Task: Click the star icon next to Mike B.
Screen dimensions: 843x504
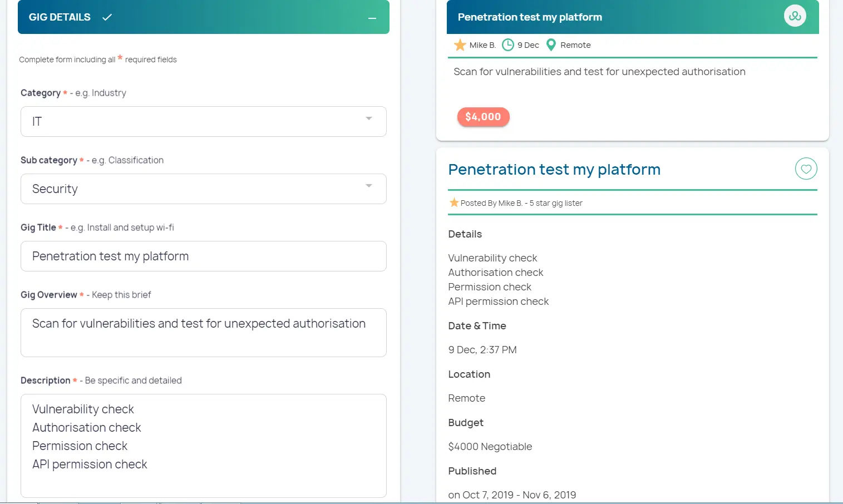Action: pos(460,45)
